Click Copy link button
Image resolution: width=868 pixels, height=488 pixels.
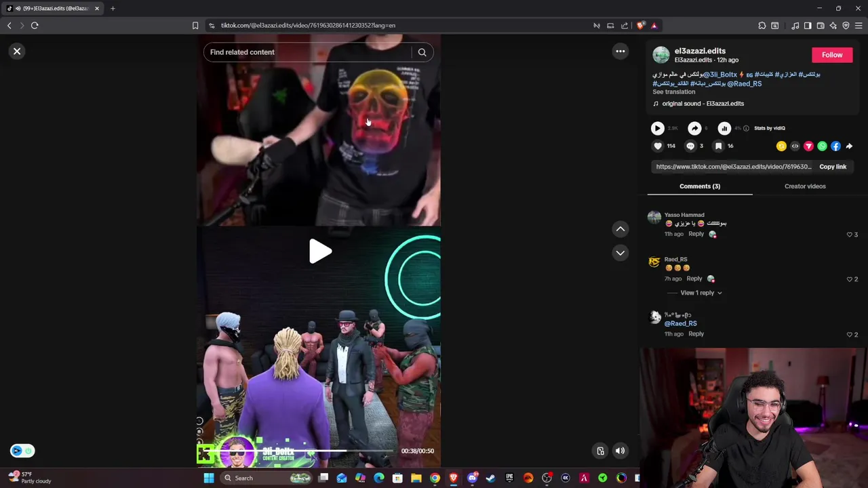833,167
